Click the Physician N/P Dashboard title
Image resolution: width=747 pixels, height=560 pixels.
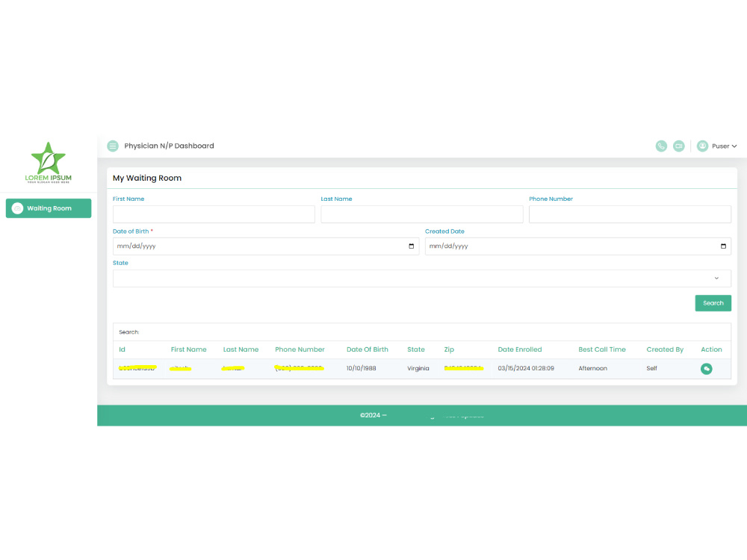click(x=169, y=146)
